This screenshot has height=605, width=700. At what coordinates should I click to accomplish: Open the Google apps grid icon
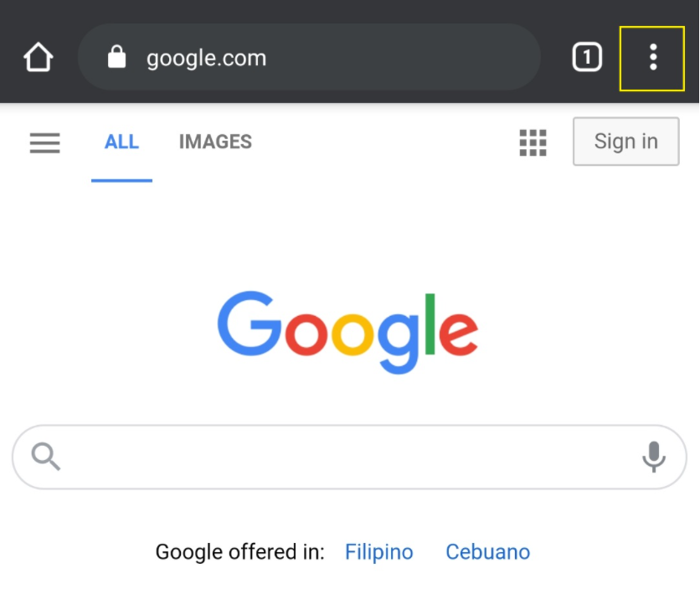[533, 142]
